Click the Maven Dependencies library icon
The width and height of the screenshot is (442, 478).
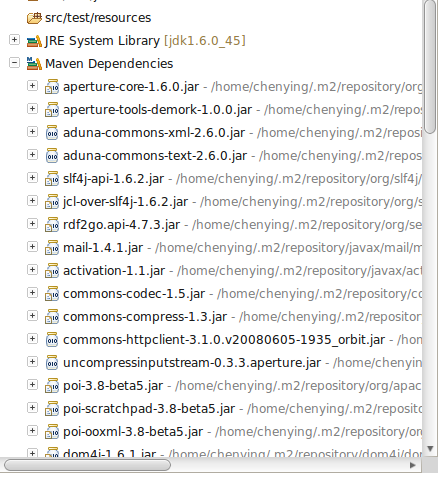click(34, 63)
